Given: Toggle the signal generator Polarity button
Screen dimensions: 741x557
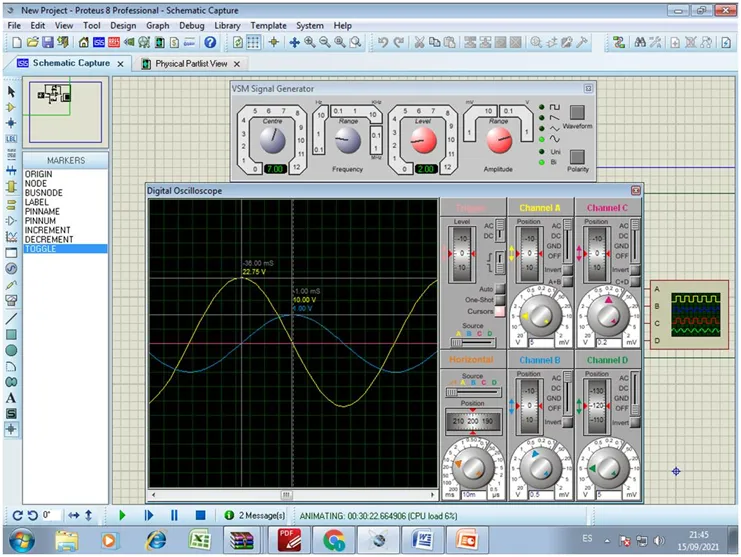Looking at the screenshot, I should (x=577, y=156).
